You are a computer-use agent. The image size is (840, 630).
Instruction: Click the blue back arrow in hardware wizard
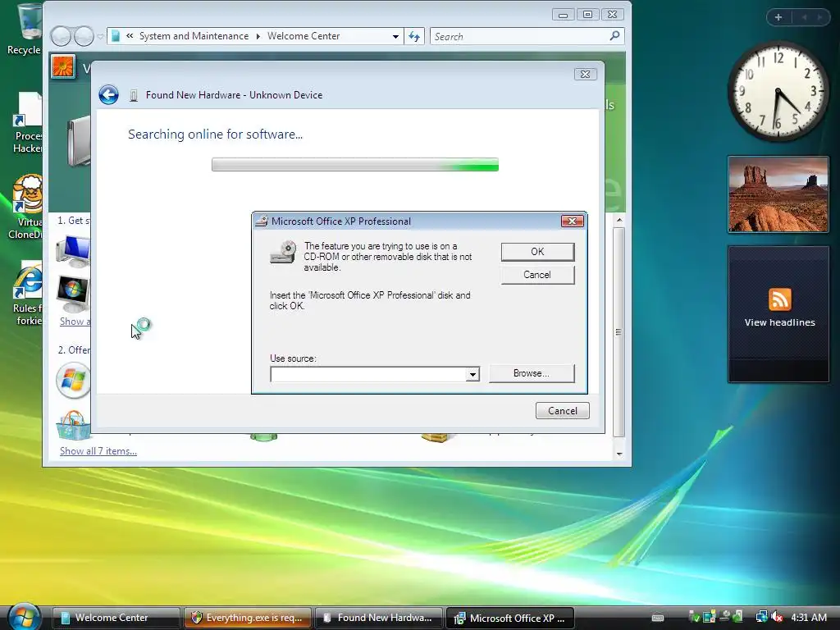coord(109,95)
